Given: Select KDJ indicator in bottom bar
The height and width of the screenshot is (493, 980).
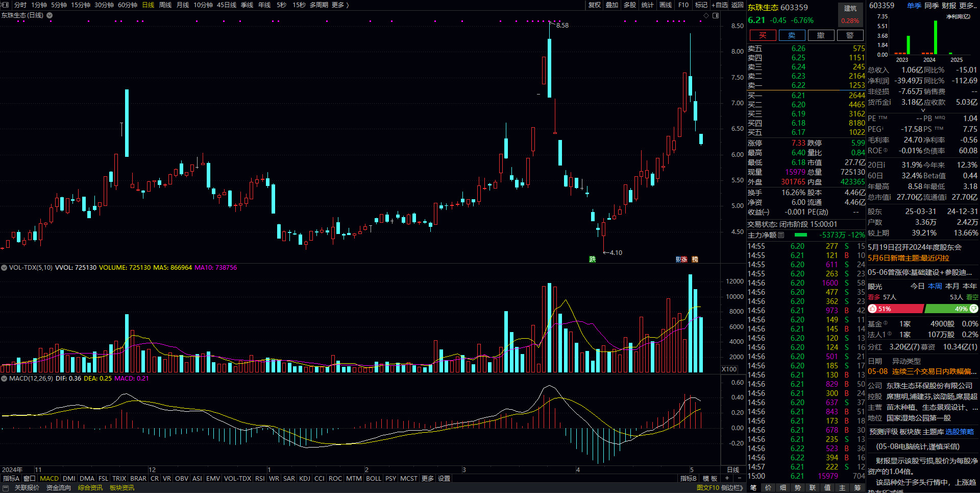Looking at the screenshot, I should tap(305, 479).
